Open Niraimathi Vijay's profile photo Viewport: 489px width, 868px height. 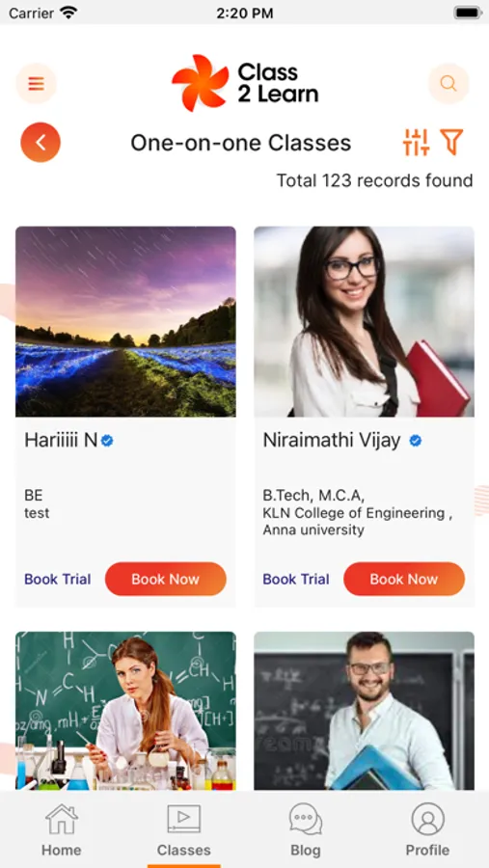(x=364, y=321)
